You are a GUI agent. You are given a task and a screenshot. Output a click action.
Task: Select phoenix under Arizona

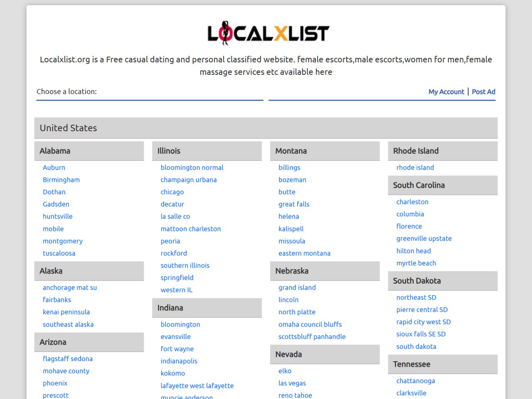(55, 383)
